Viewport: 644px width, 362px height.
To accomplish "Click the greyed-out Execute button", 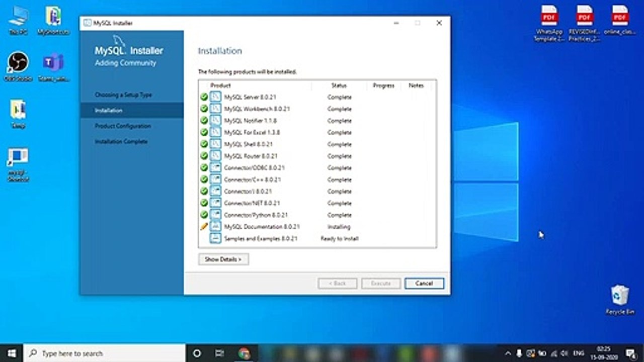I will [381, 283].
